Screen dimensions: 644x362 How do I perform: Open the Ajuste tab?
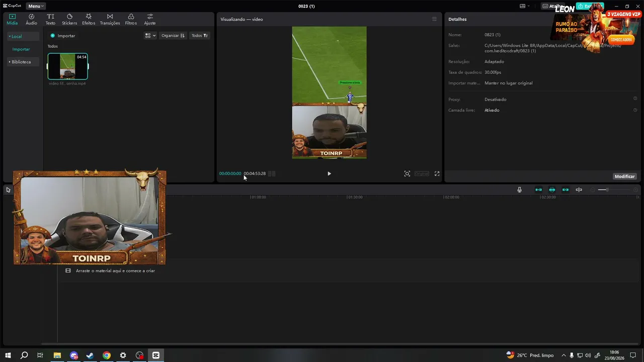coord(150,19)
